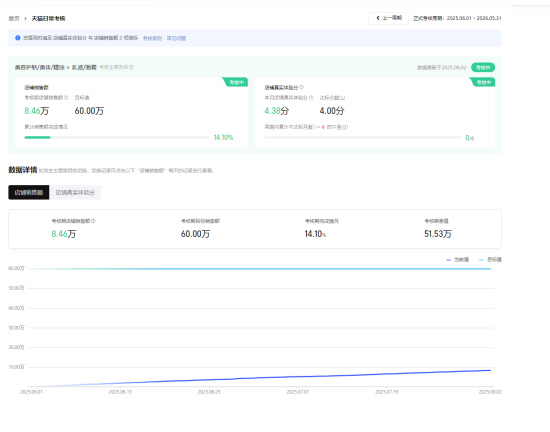This screenshot has height=432, width=550.
Task: Click help icon beside 本月店铺真实体验分
Action: pos(311,98)
